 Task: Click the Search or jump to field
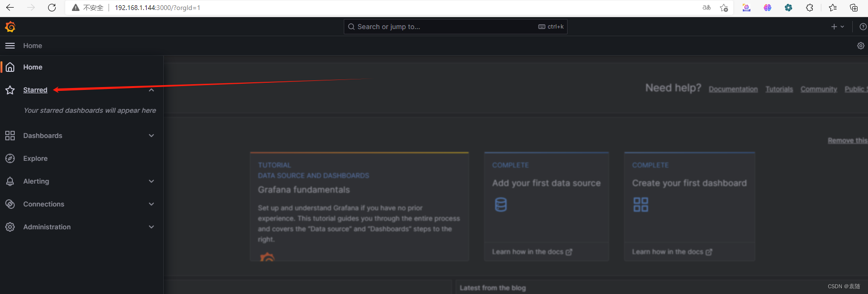point(456,27)
